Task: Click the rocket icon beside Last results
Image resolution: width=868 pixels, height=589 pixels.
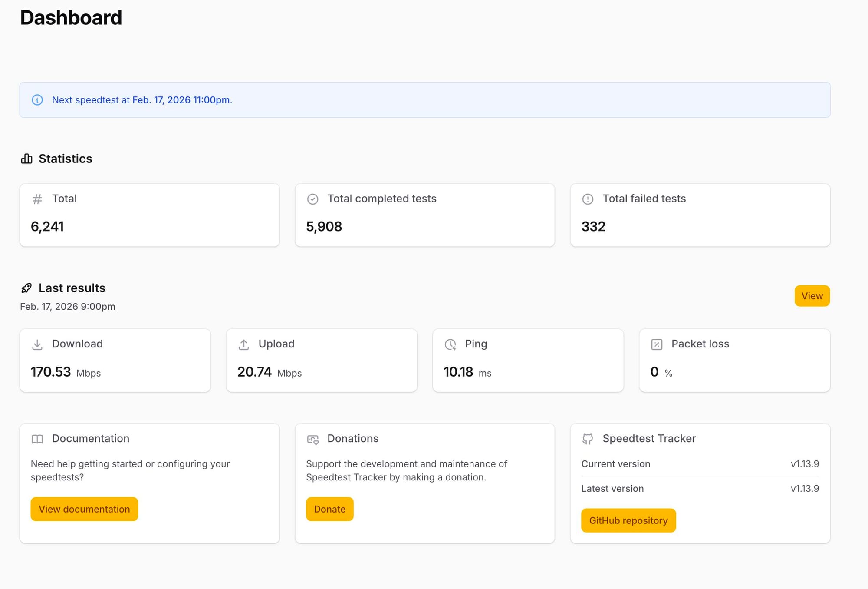Action: 26,288
